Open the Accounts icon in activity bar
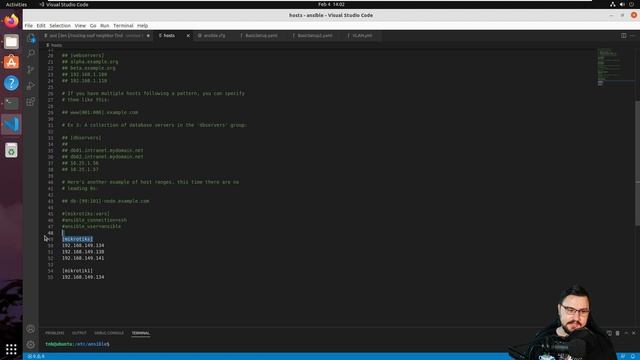This screenshot has height=360, width=640. click(x=31, y=329)
